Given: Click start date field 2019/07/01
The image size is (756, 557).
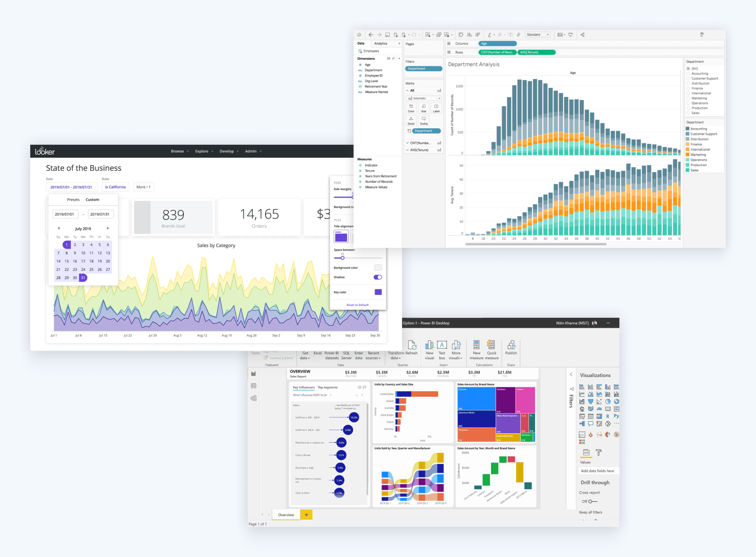Looking at the screenshot, I should point(65,214).
